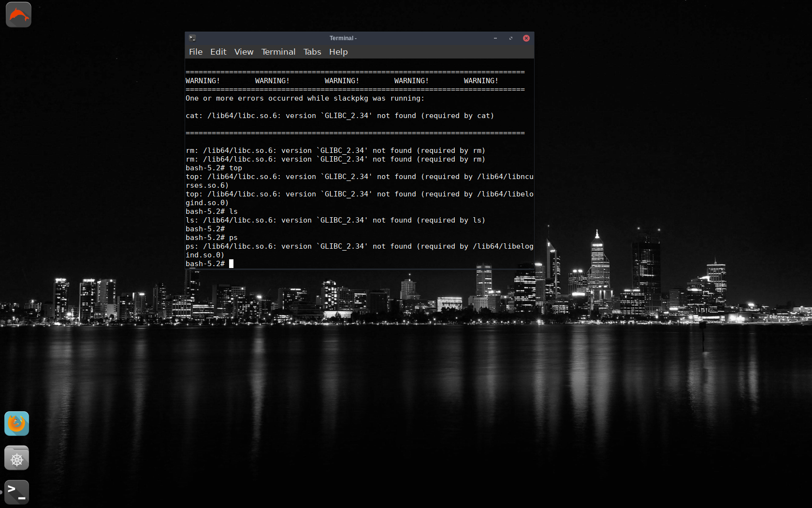Screen dimensions: 812x508
Task: Click the ls GLIBC_2.34 not found line
Action: 335,220
